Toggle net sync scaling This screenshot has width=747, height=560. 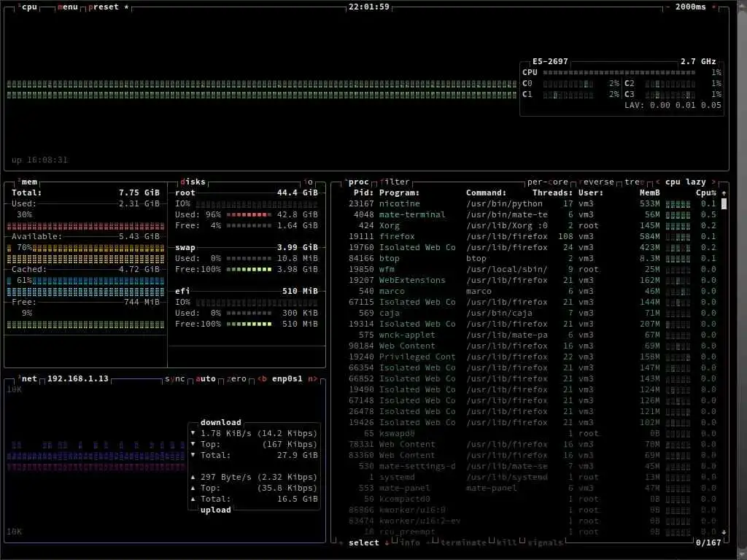[174, 378]
